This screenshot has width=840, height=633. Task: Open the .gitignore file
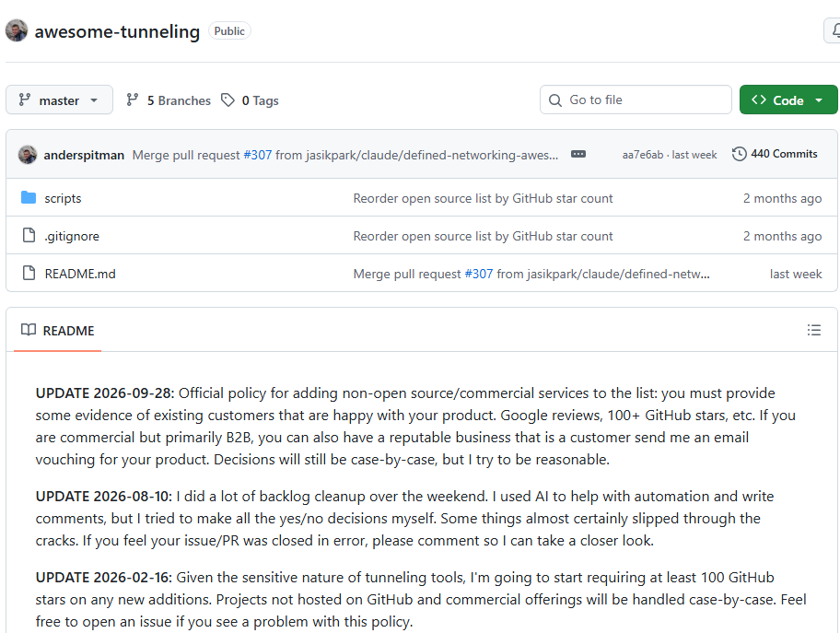point(72,237)
